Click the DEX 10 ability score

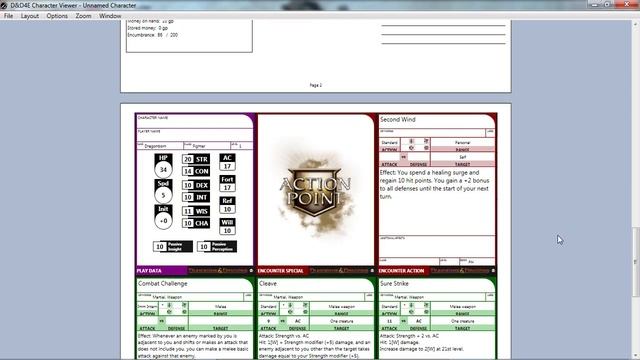click(196, 185)
